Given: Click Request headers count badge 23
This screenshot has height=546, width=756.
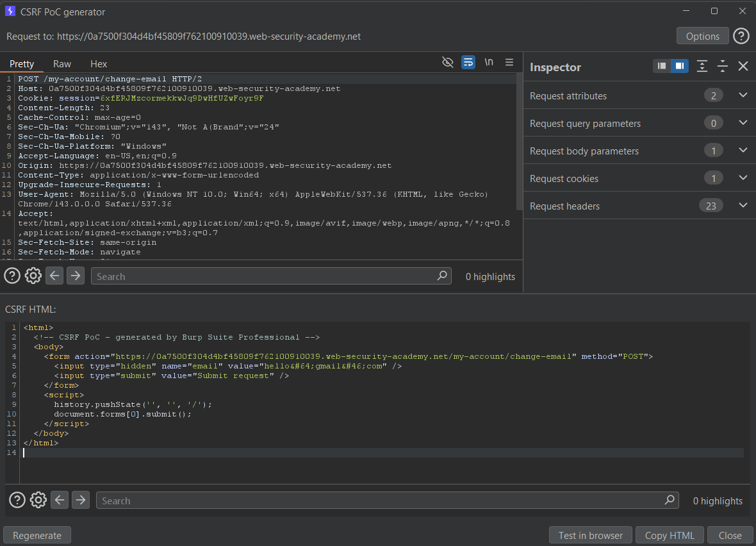Looking at the screenshot, I should pos(711,206).
